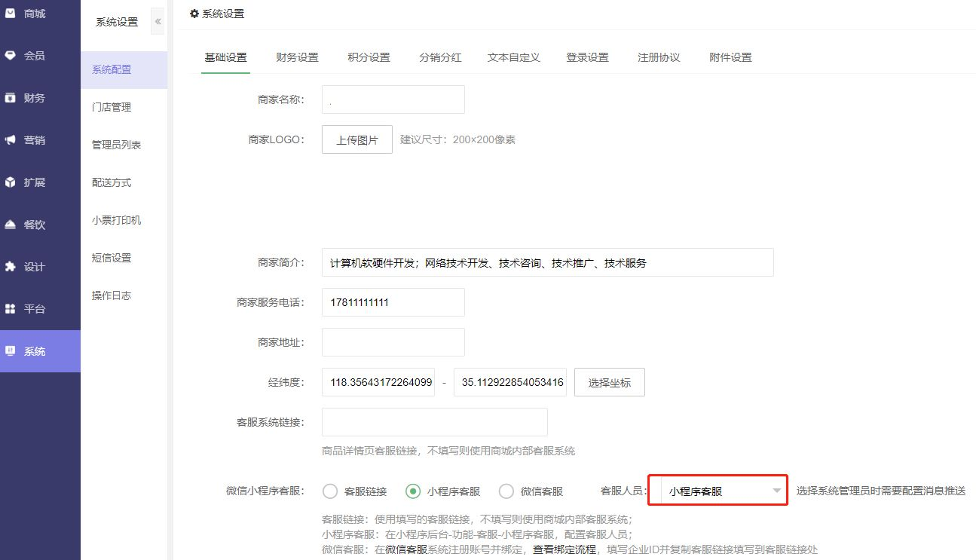The image size is (976, 560).
Task: Click the 上传图片 upload button
Action: point(357,140)
